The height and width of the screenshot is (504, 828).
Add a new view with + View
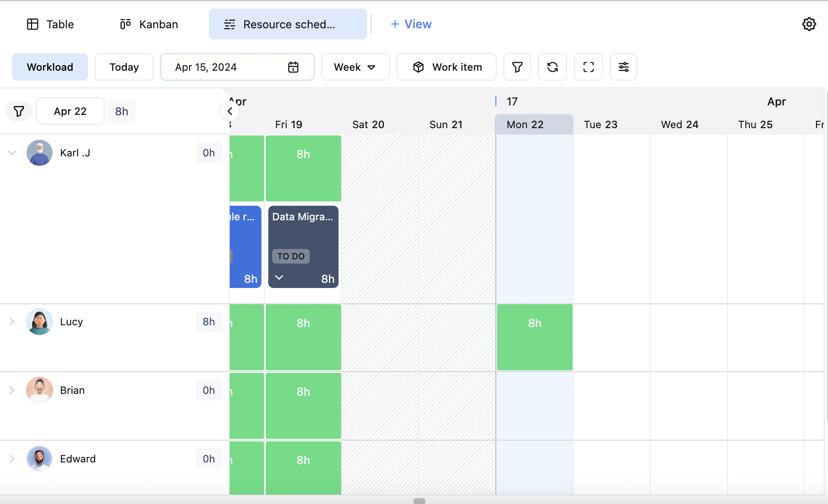(x=411, y=24)
